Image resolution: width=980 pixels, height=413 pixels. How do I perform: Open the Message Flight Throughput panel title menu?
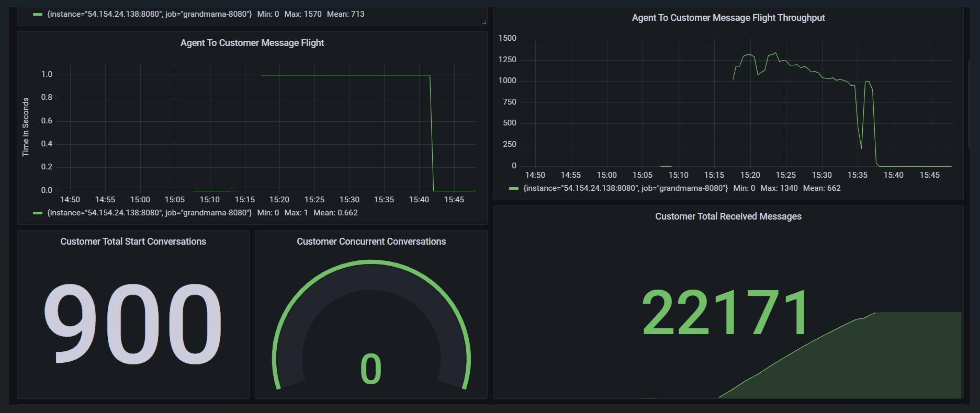(x=728, y=18)
